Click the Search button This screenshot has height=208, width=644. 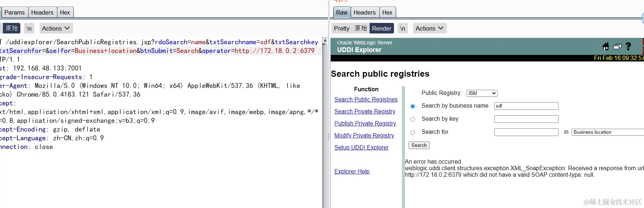pyautogui.click(x=419, y=145)
